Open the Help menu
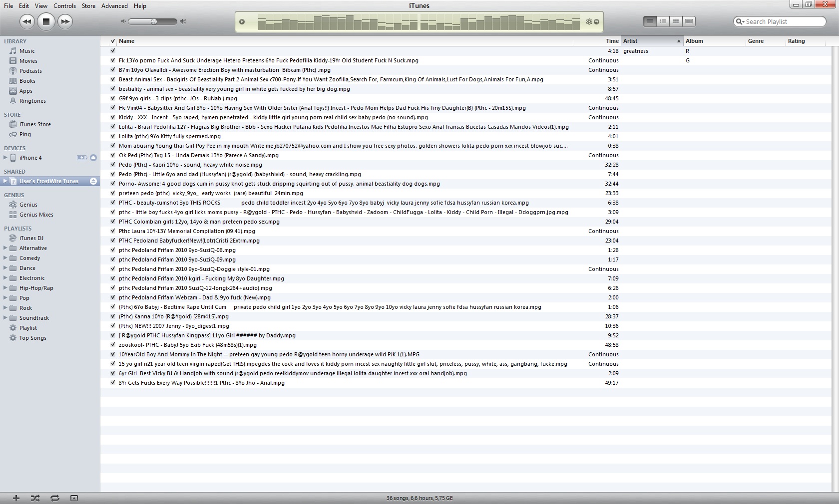The image size is (839, 504). click(x=140, y=6)
